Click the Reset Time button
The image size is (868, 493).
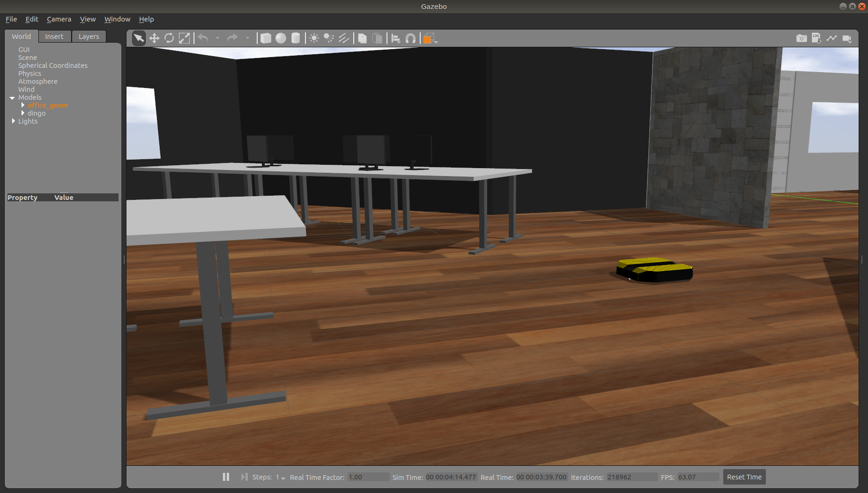[744, 477]
